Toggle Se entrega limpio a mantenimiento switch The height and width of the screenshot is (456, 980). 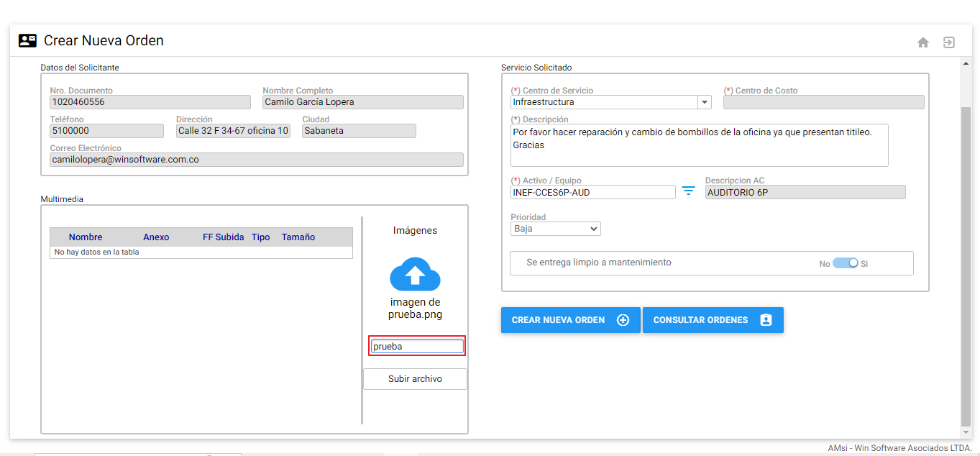click(846, 263)
